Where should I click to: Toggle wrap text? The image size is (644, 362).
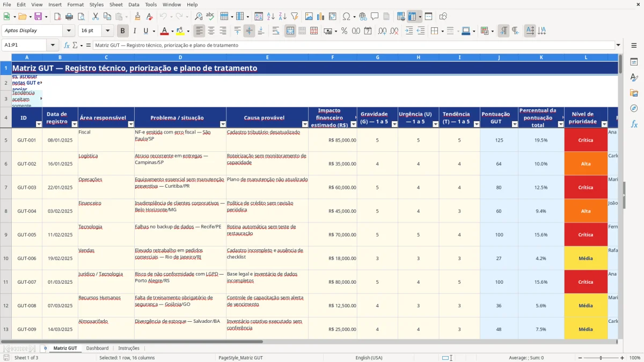[x=275, y=31]
